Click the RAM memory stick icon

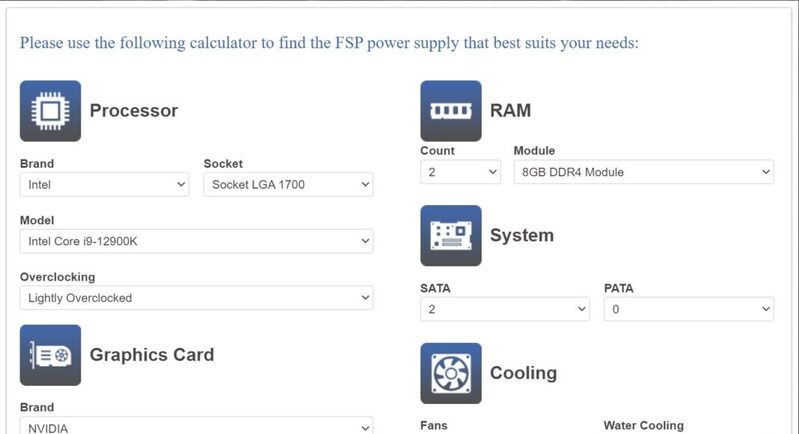451,111
